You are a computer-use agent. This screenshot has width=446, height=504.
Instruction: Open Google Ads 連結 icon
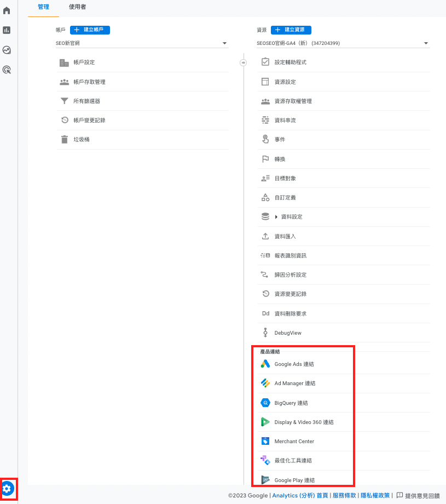pos(265,364)
